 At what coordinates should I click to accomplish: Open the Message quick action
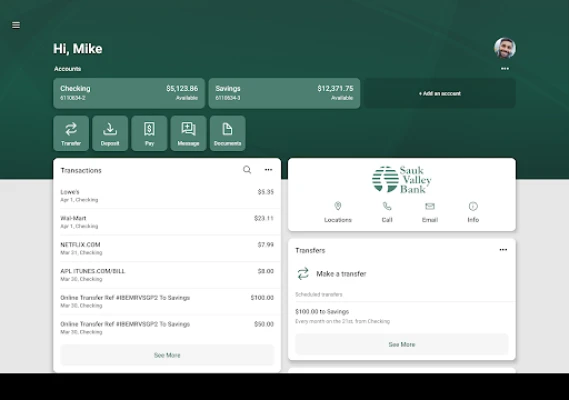point(188,133)
